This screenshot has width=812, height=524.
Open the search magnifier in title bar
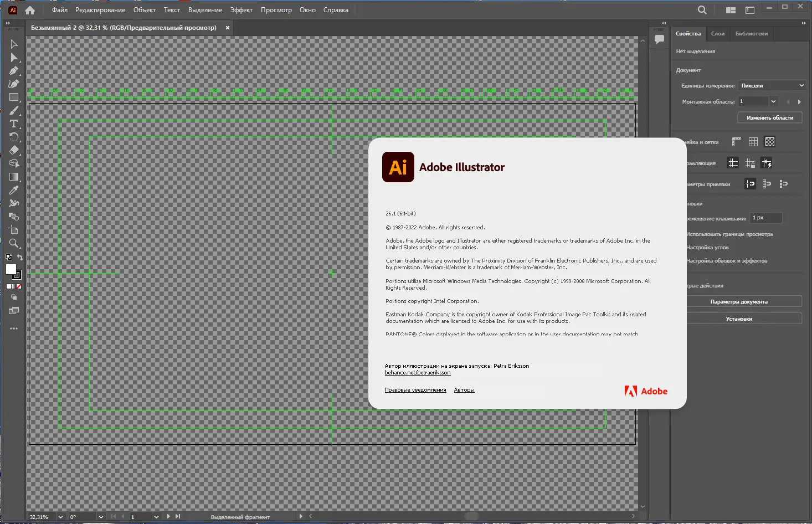(x=702, y=10)
